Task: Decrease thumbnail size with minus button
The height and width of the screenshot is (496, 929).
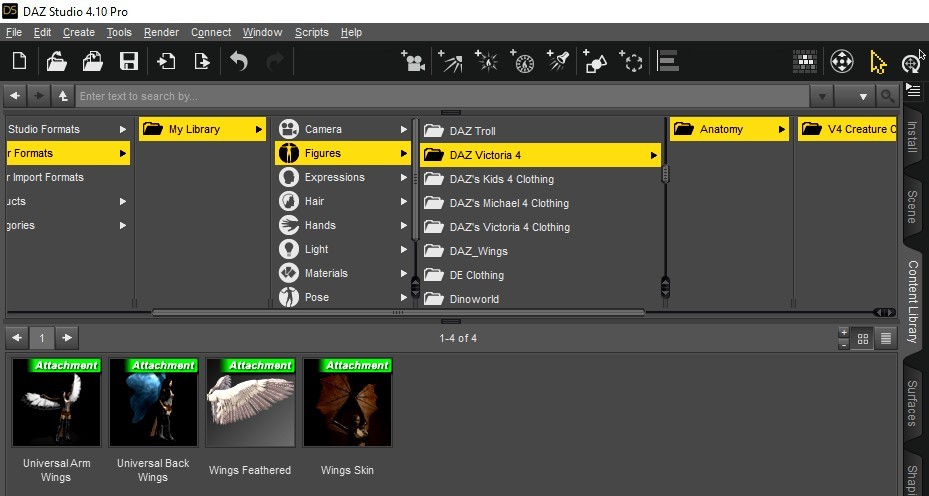Action: pos(844,344)
